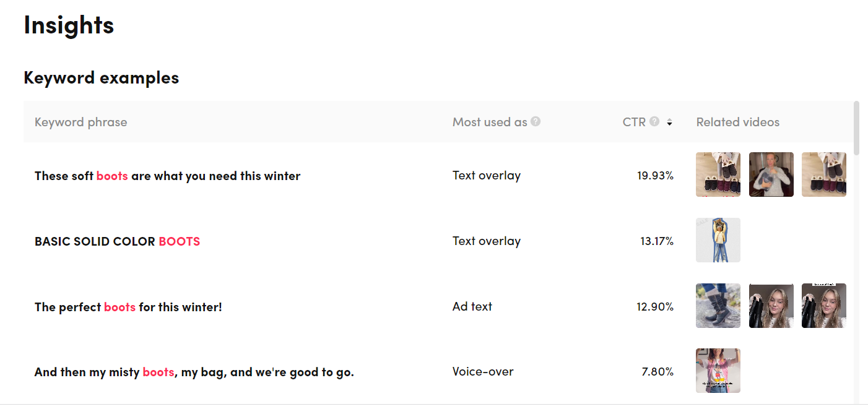Open the man in grey sweater video thumbnail
Screen dimensions: 868x409
(771, 174)
